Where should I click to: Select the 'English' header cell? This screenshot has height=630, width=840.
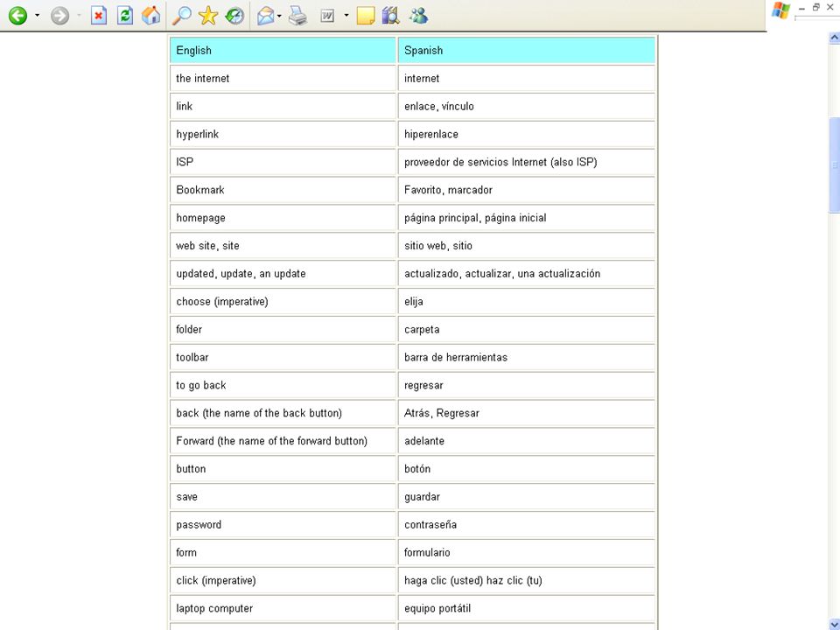pos(283,51)
